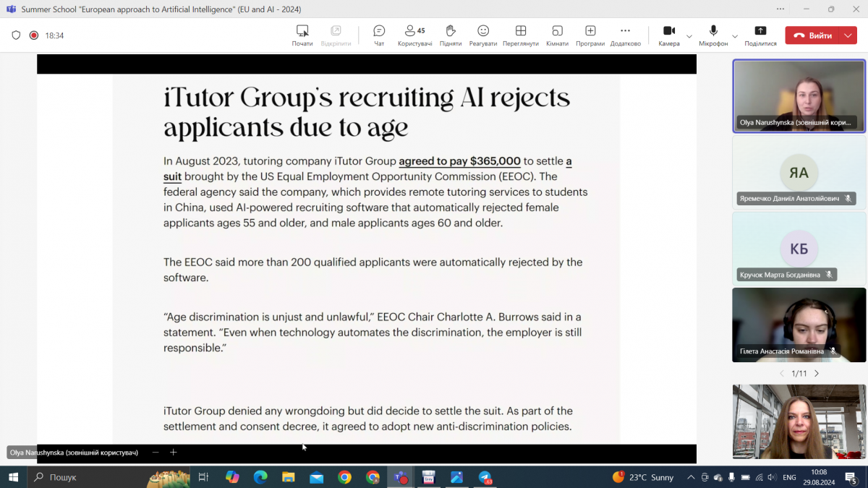The width and height of the screenshot is (868, 488).
Task: Expand microphone options dropdown arrow
Action: point(735,35)
